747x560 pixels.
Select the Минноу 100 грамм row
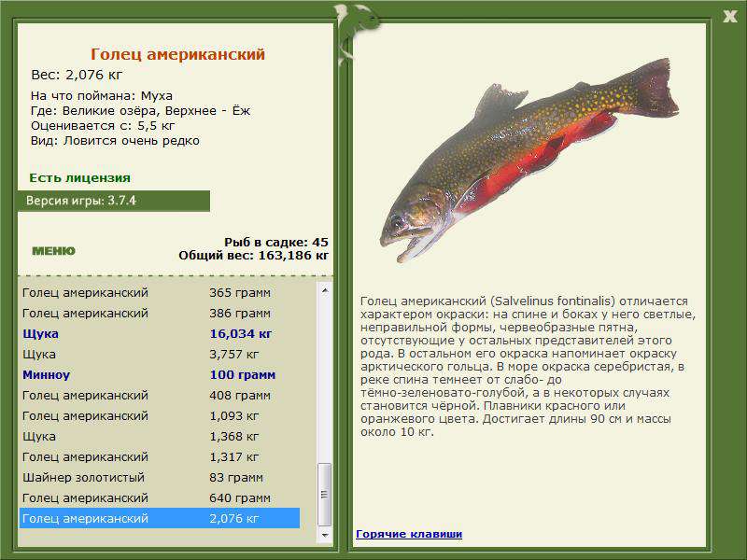[160, 374]
